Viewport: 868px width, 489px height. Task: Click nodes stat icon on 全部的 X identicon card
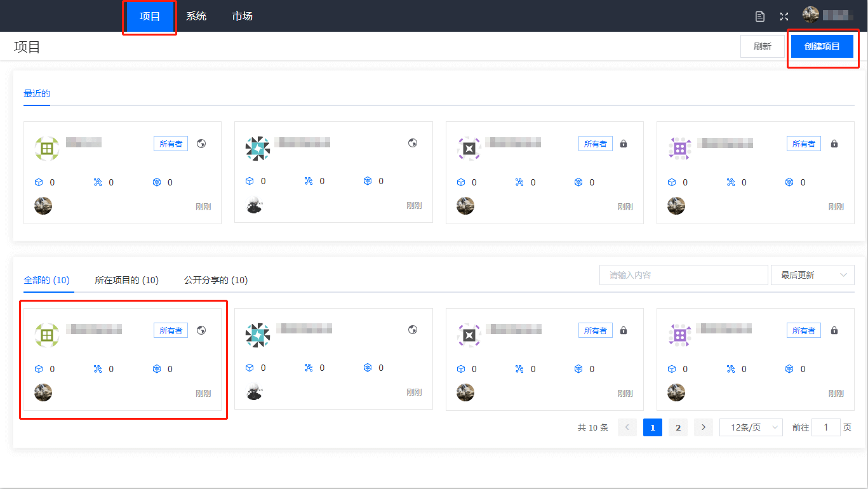(519, 369)
